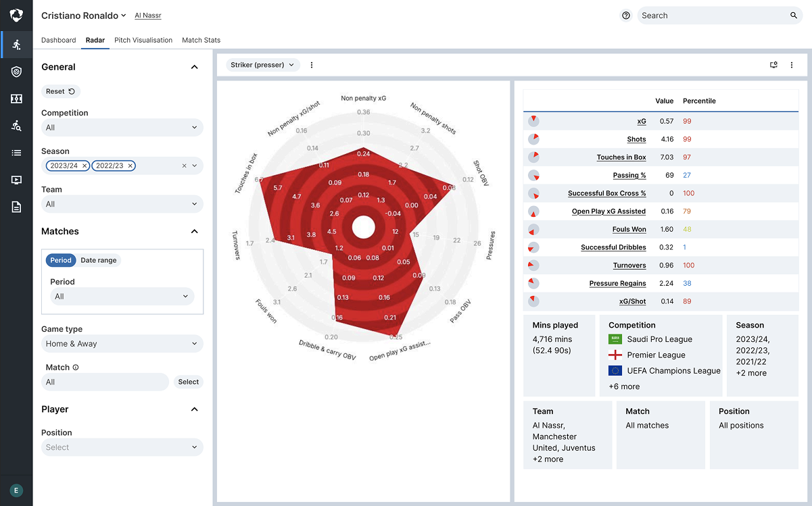
Task: Click the Percentile column header
Action: point(699,101)
